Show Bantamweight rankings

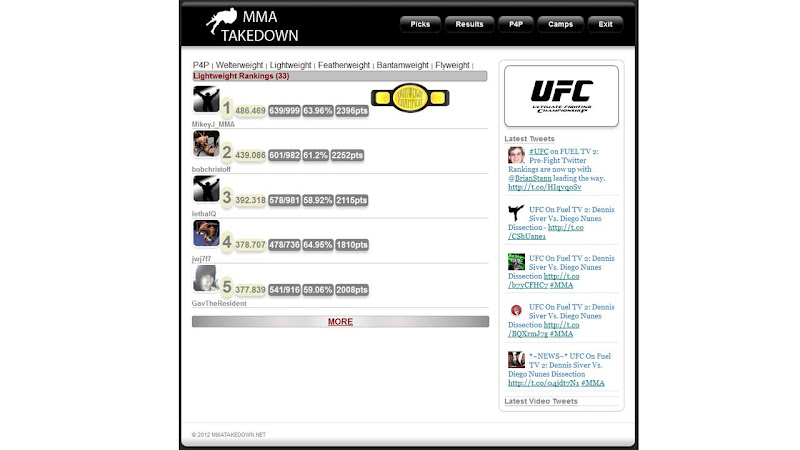(x=403, y=65)
